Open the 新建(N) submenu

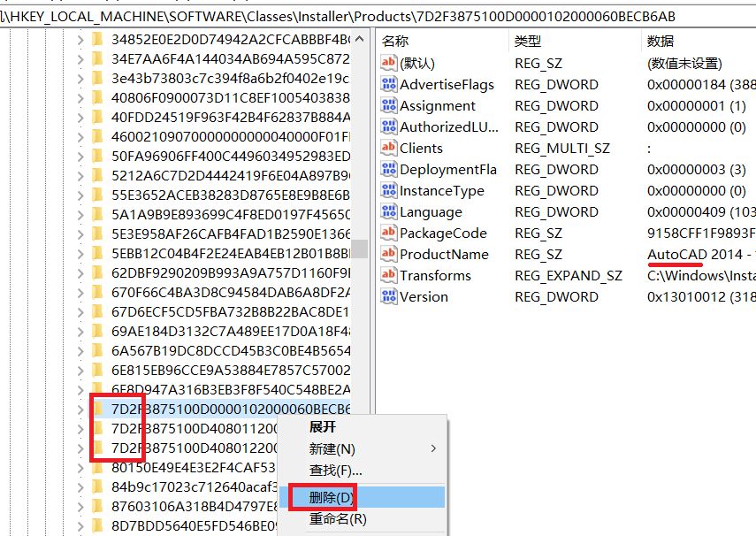point(332,449)
